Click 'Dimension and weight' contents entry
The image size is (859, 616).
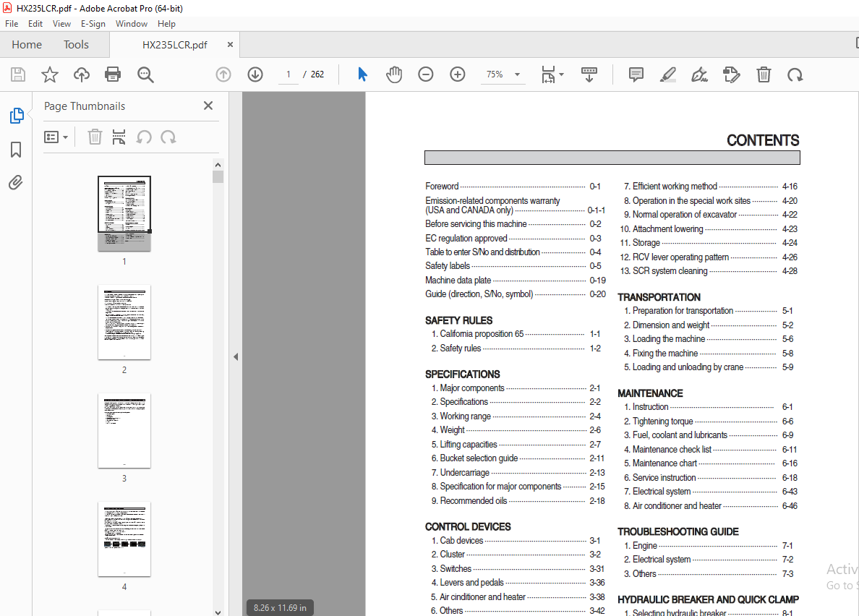[709, 325]
